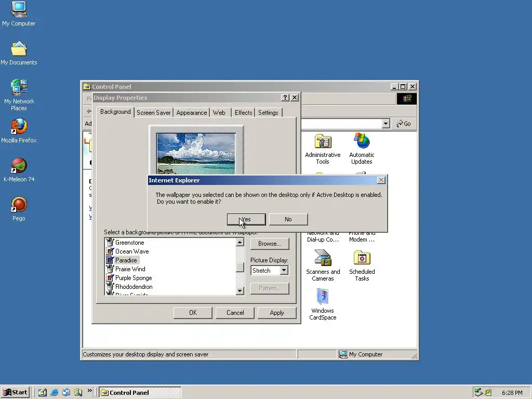
Task: Click the Go button in Control Panel
Action: pyautogui.click(x=404, y=124)
